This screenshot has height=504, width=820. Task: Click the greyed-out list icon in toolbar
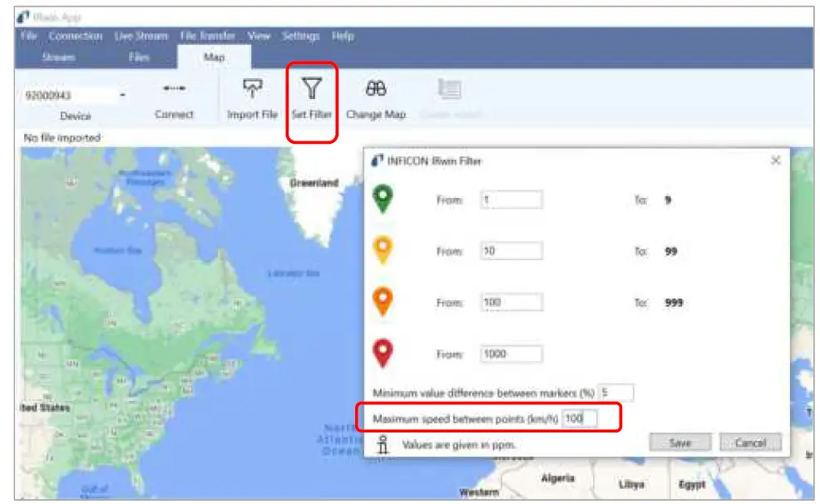(449, 89)
